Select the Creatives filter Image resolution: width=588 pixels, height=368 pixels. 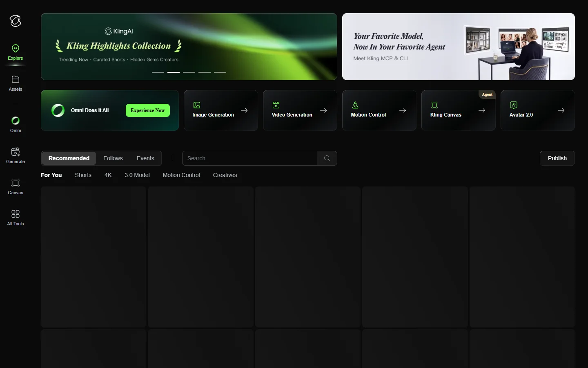coord(225,175)
